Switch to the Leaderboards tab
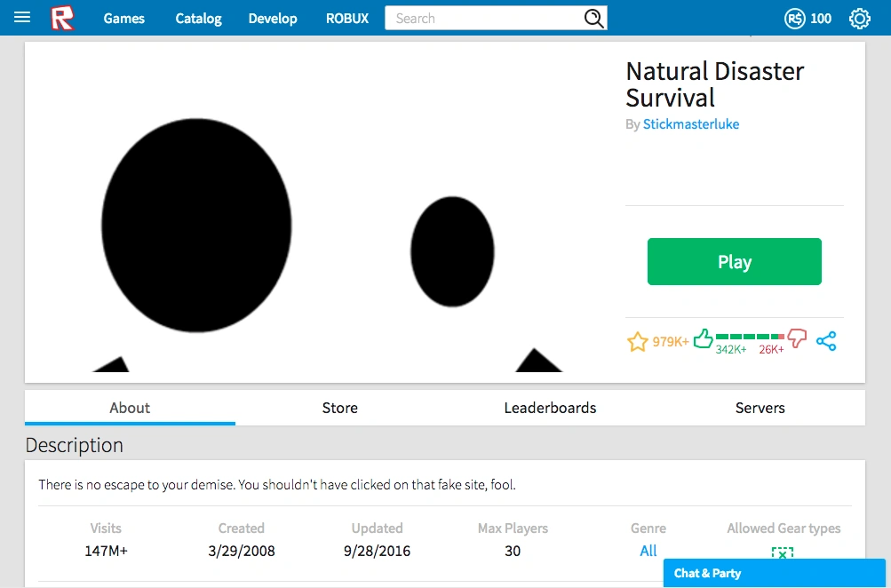The image size is (891, 588). click(550, 408)
